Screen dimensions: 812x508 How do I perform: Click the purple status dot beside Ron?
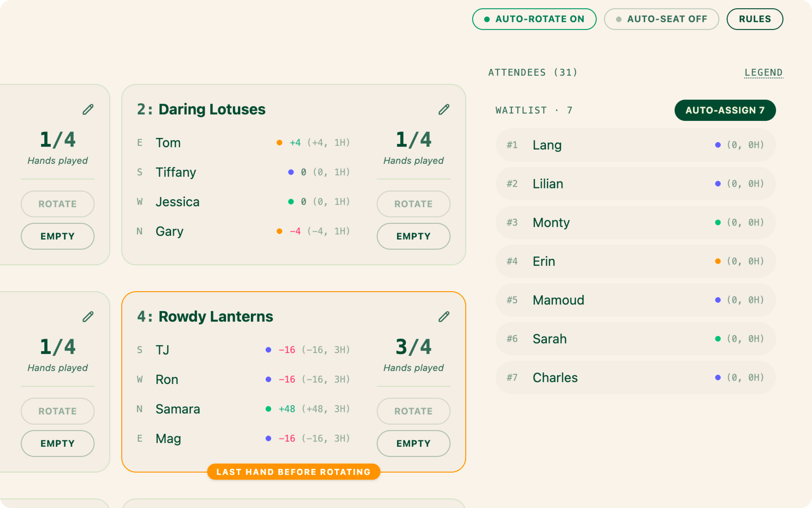click(x=268, y=380)
